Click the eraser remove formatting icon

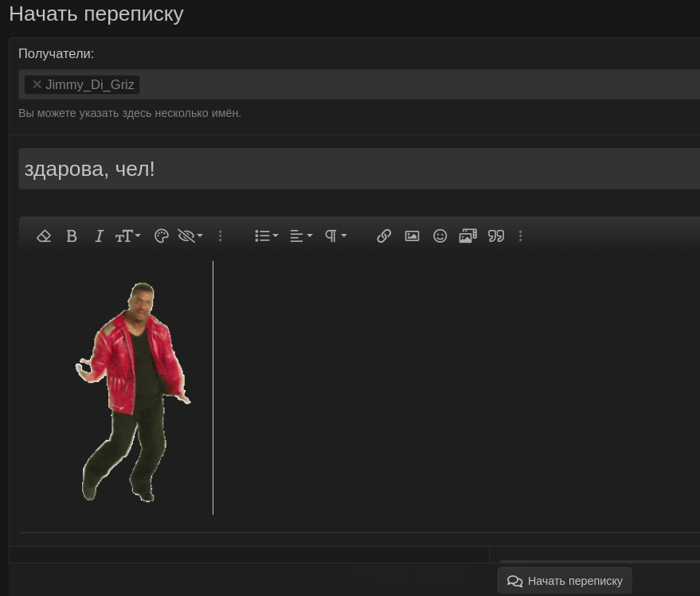click(x=44, y=236)
